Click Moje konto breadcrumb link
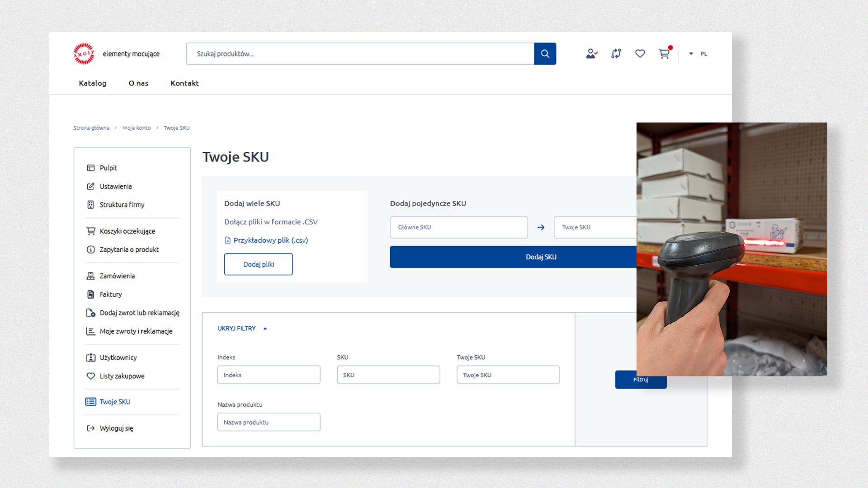868x488 pixels. pyautogui.click(x=136, y=128)
